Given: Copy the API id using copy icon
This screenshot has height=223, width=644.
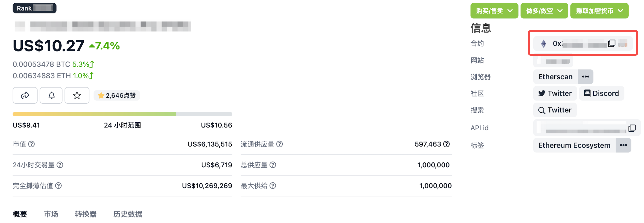Looking at the screenshot, I should (x=632, y=128).
